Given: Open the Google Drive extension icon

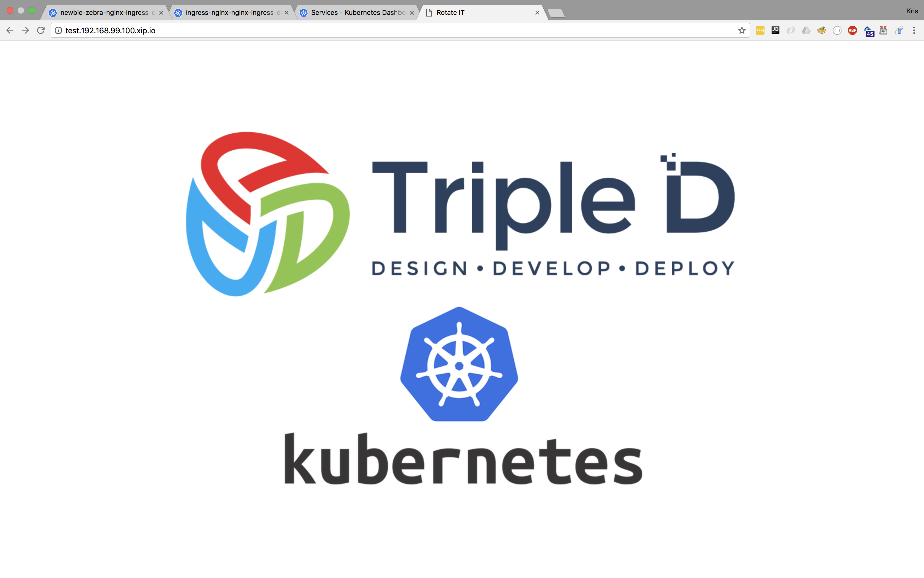Looking at the screenshot, I should coord(806,30).
